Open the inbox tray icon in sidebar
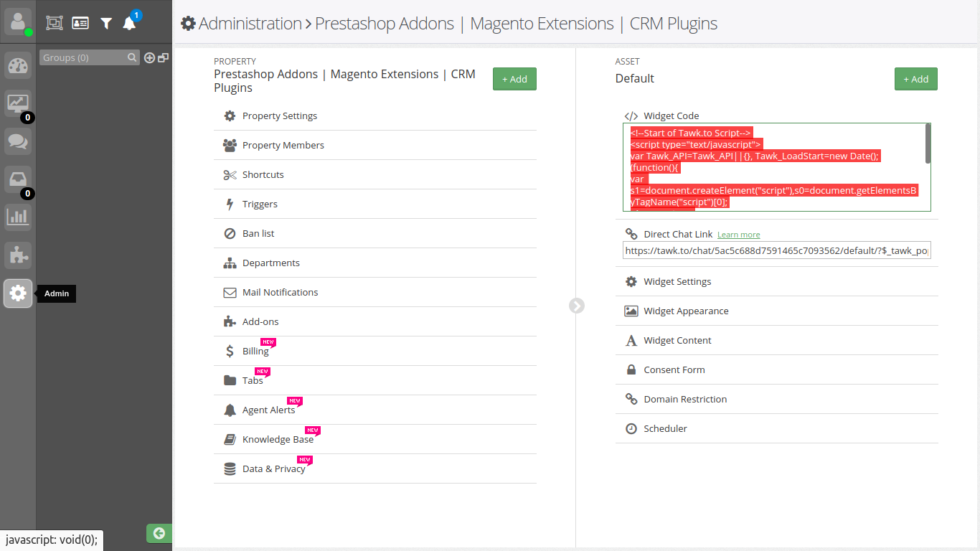 [18, 179]
